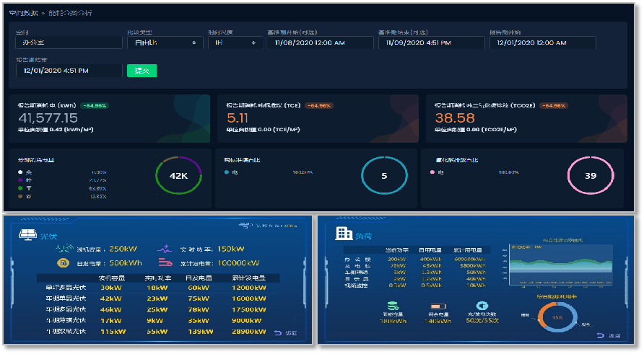
Task: Click the orange 5.11 TCE value
Action: 238,118
